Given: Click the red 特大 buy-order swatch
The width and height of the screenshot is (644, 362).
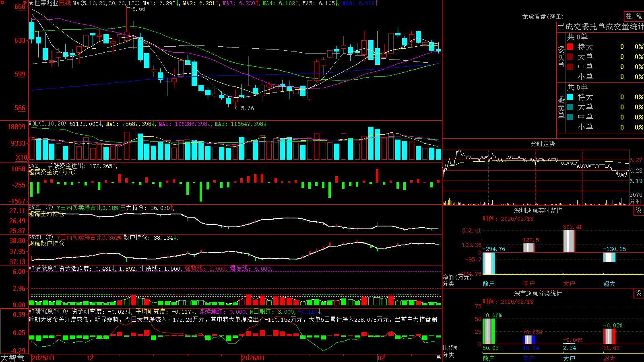Looking at the screenshot, I should 570,47.
